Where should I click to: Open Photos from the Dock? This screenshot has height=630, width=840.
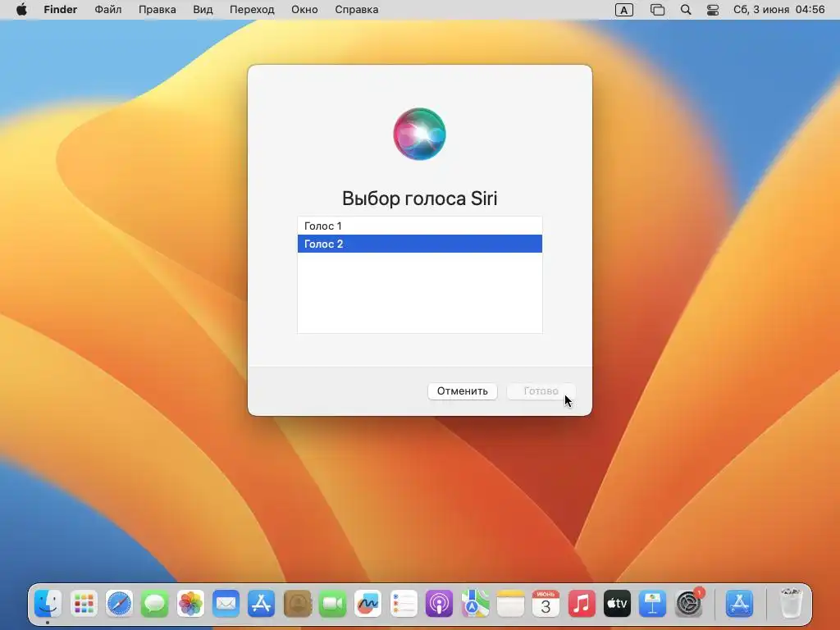coord(190,605)
